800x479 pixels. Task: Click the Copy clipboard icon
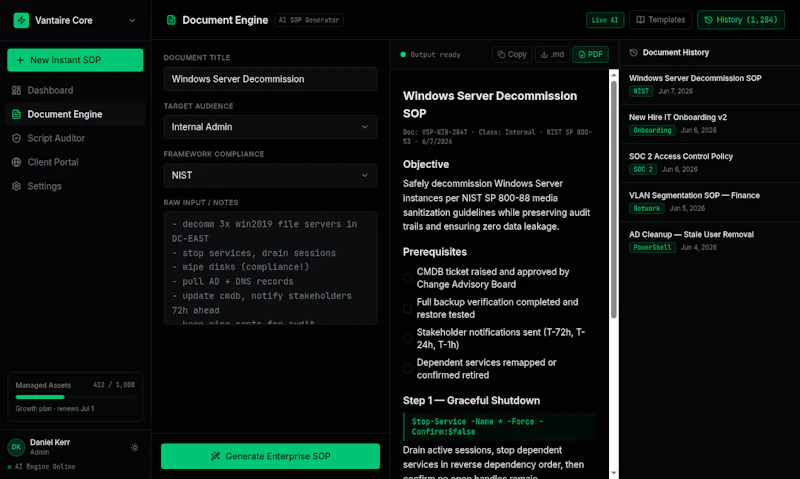(501, 54)
